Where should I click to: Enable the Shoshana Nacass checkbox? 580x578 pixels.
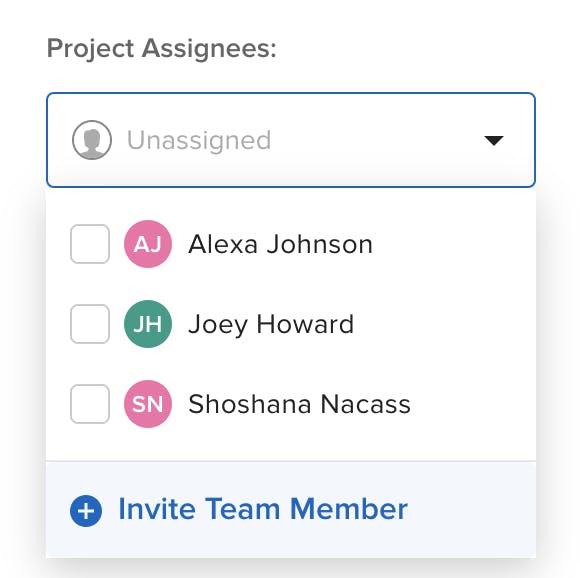click(x=90, y=404)
